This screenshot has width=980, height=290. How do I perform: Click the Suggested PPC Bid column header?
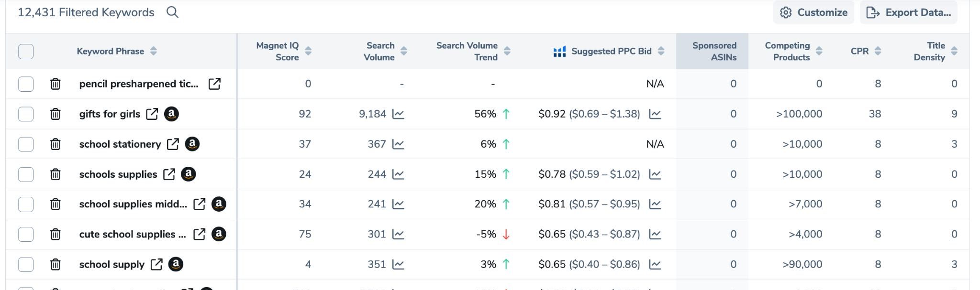point(611,51)
